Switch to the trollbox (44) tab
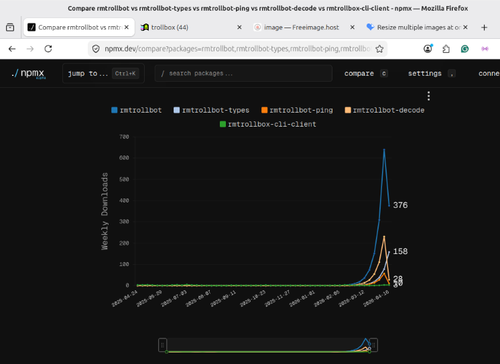500x364 pixels. pyautogui.click(x=192, y=27)
